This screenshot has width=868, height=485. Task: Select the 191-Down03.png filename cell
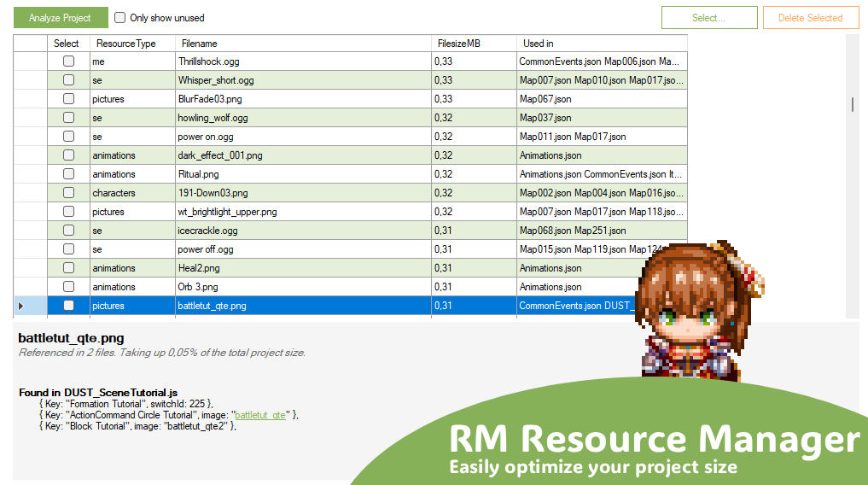coord(303,193)
